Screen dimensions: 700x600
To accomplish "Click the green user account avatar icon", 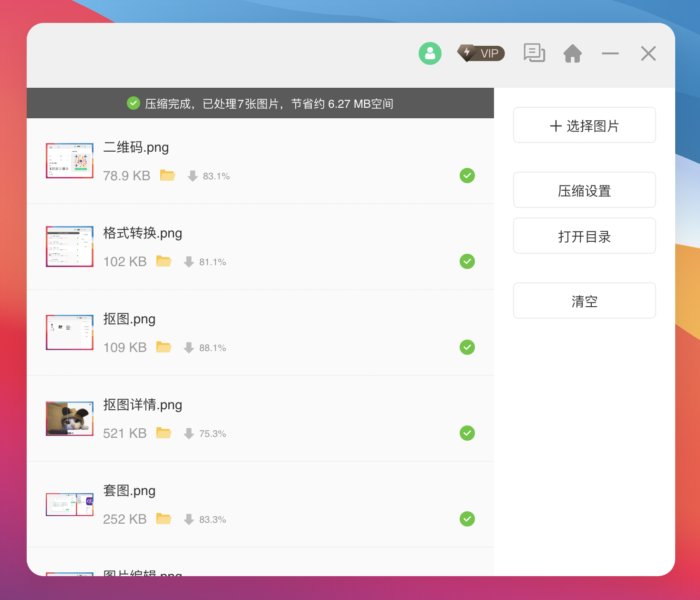I will point(430,53).
